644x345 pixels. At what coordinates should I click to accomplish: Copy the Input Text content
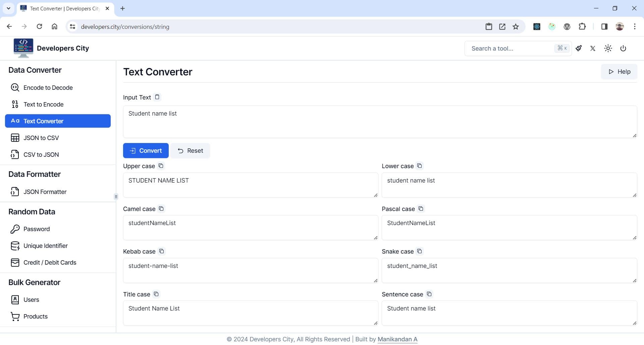[x=157, y=97]
